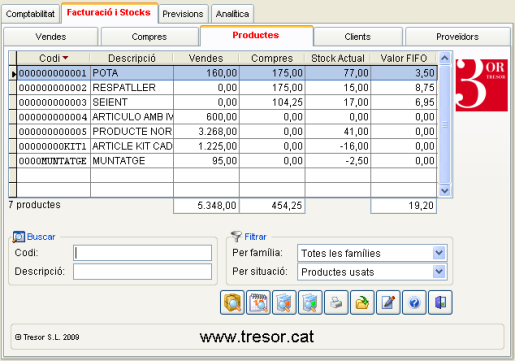Click the Stock Actual column header

[x=338, y=58]
